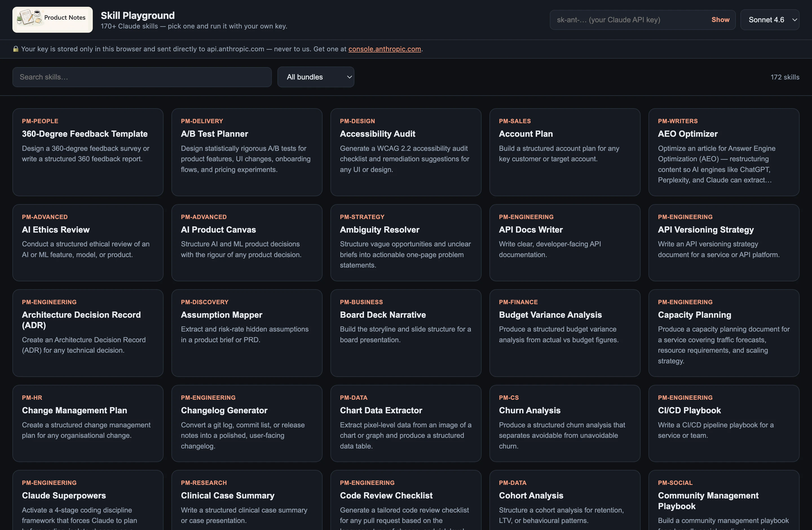This screenshot has height=530, width=812.
Task: Open the Code Review Checklist card
Action: click(x=406, y=500)
